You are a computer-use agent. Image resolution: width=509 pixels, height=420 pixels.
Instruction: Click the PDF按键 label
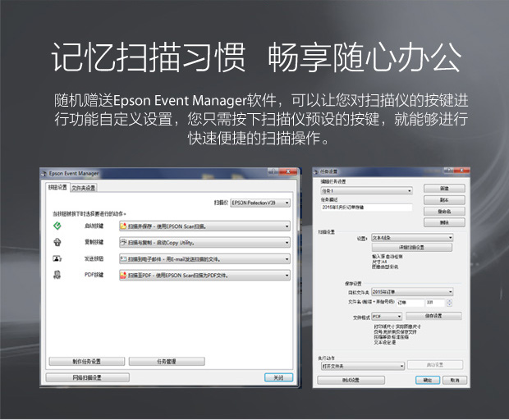(x=94, y=275)
